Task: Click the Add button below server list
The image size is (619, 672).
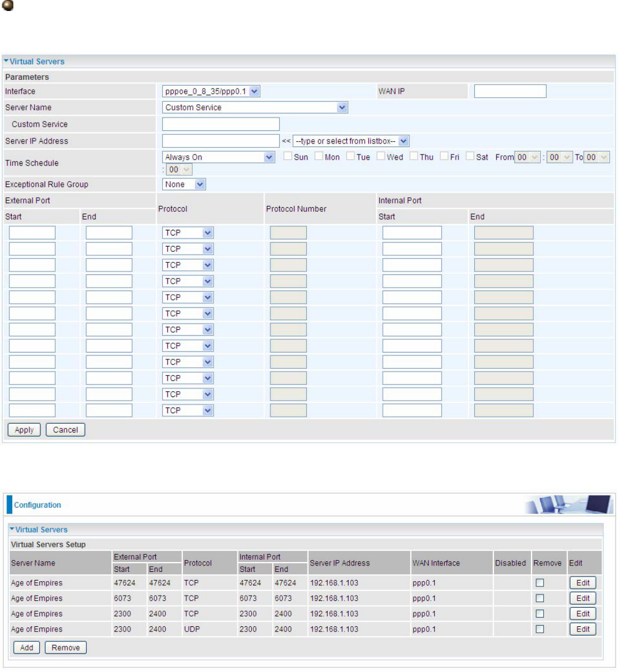Action: coord(27,648)
